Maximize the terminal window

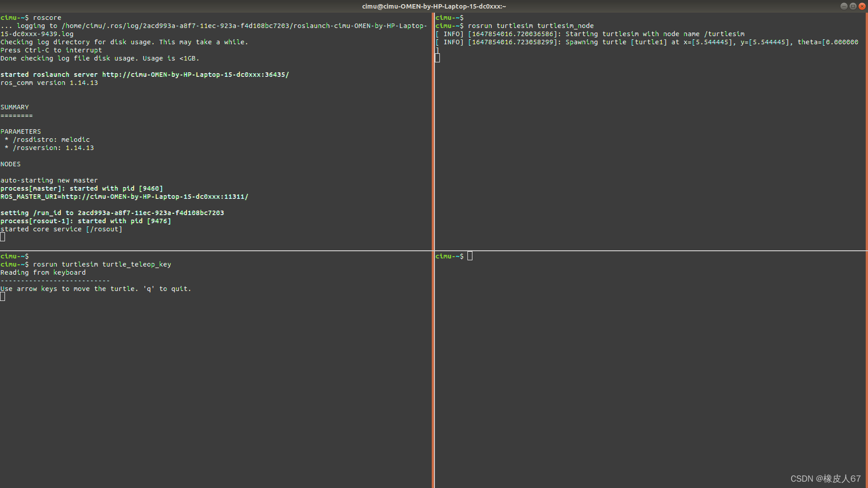click(853, 6)
